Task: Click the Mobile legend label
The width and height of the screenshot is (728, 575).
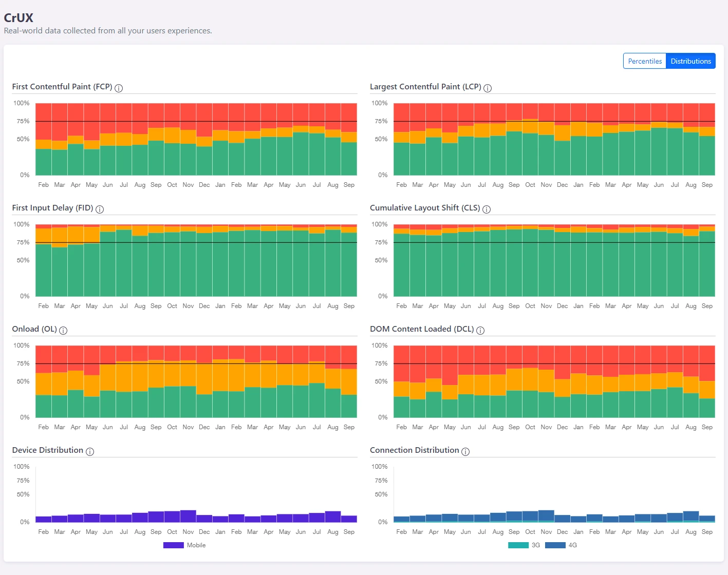Action: click(196, 545)
